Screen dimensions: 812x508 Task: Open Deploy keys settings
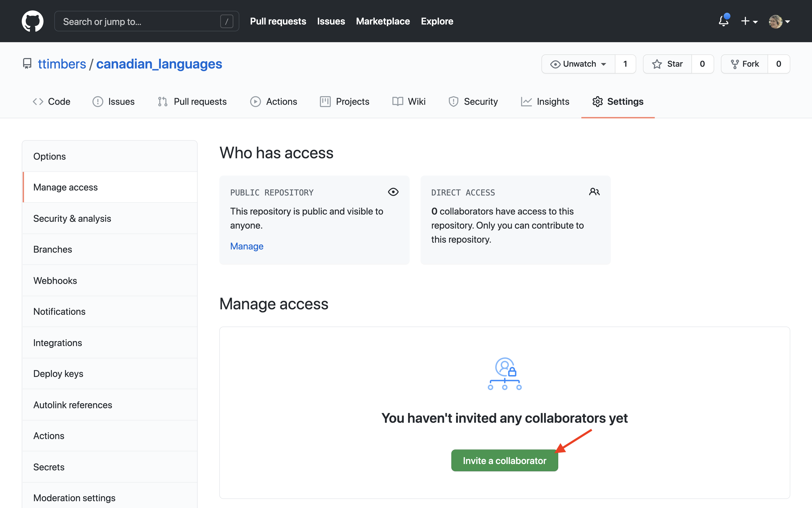110,374
